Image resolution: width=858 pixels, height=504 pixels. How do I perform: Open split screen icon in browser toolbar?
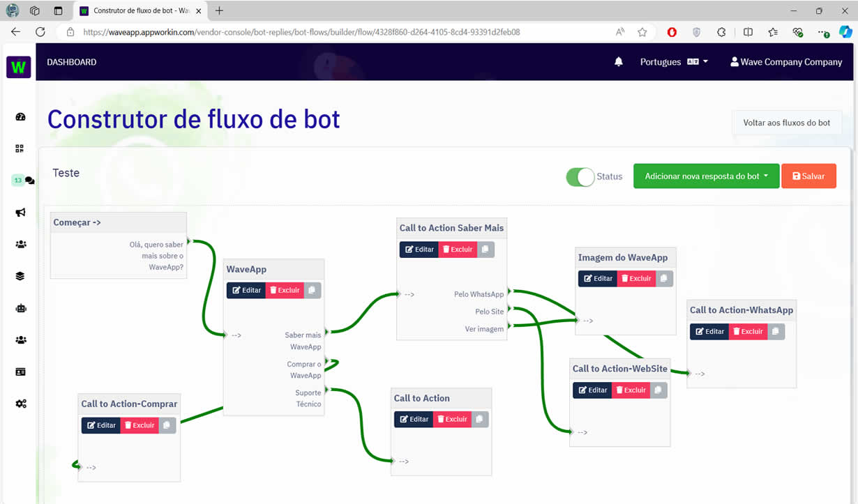point(748,32)
